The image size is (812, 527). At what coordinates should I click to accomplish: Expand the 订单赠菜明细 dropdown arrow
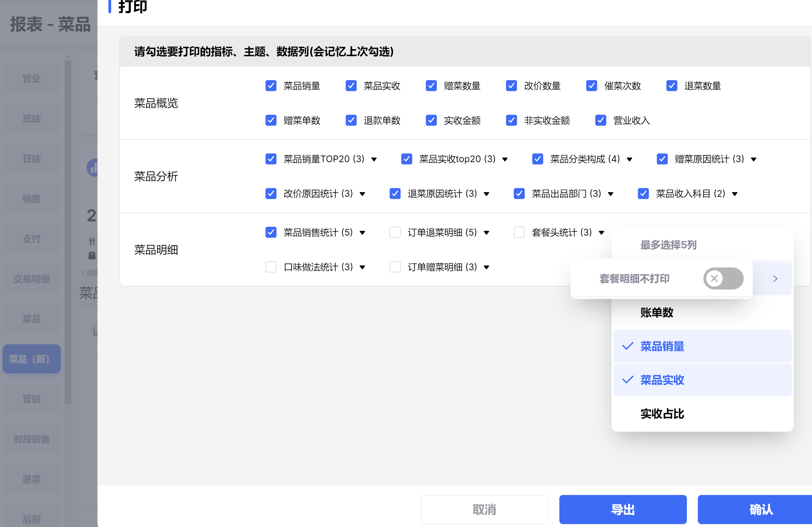pos(486,267)
